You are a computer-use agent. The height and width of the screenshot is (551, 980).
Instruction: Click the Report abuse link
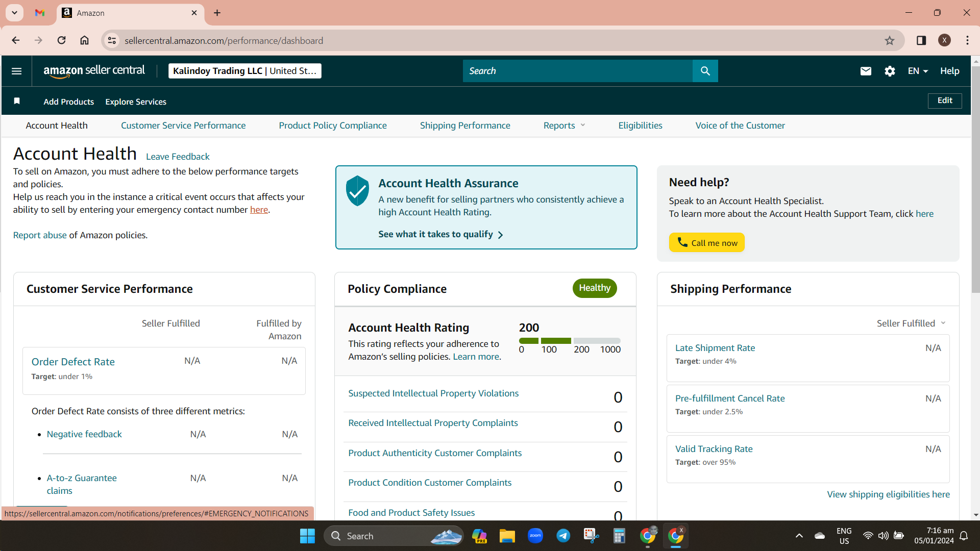pyautogui.click(x=40, y=235)
